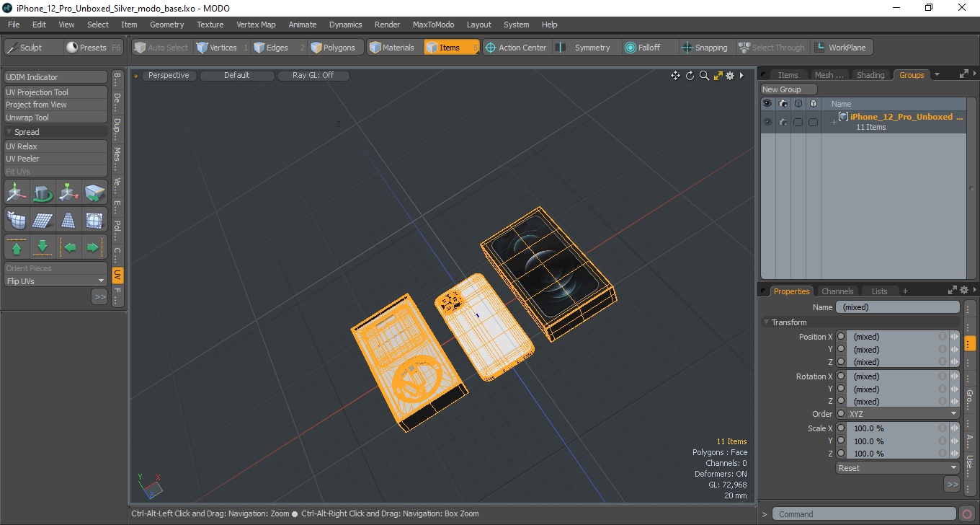Click viewport rotate navigation icon
Viewport: 980px width, 525px height.
click(690, 76)
